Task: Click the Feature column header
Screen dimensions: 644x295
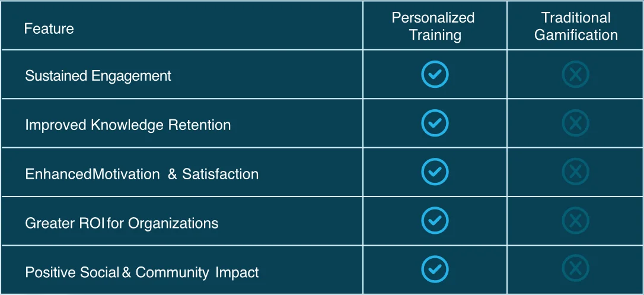Action: (49, 28)
